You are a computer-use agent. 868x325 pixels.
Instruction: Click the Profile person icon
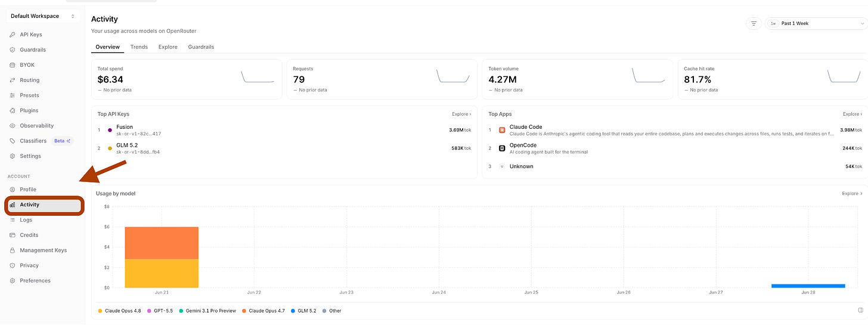(x=13, y=190)
